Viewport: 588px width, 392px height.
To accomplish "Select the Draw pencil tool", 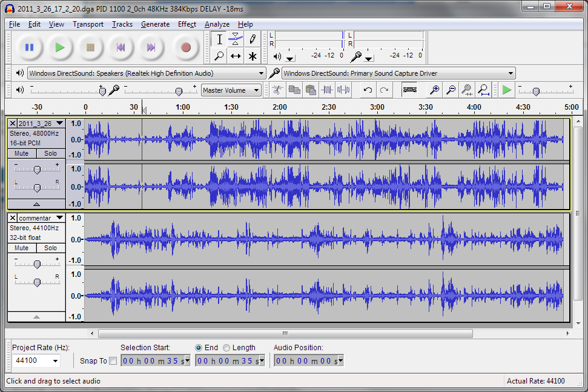I will click(252, 39).
